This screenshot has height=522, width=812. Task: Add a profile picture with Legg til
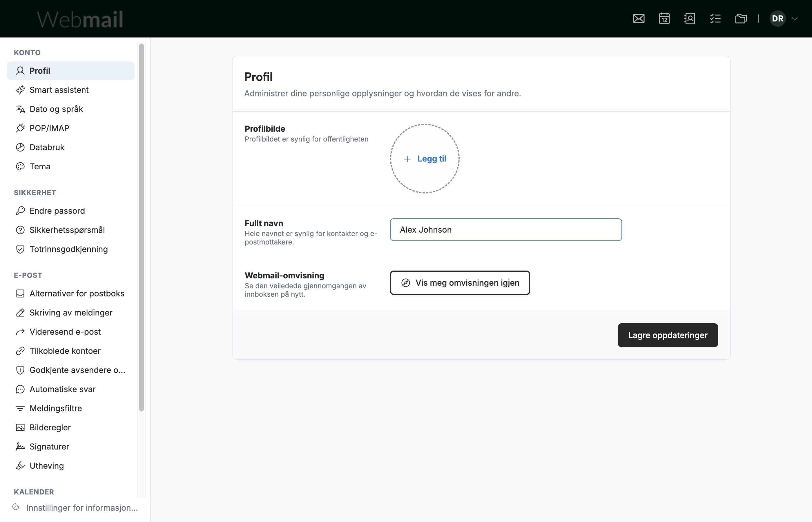click(x=425, y=159)
